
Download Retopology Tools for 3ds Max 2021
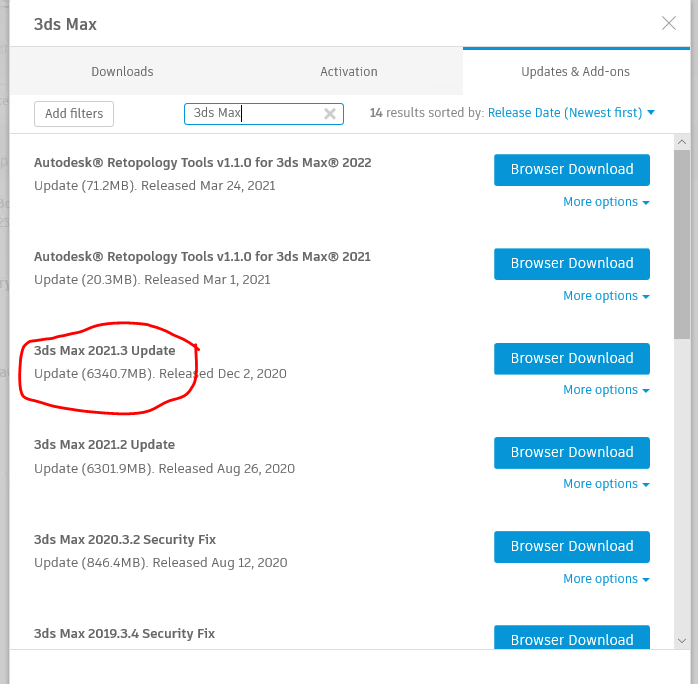[572, 264]
